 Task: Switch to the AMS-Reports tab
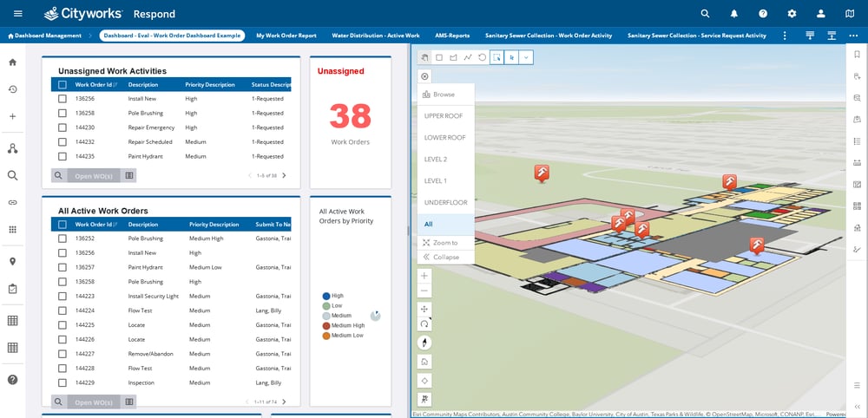coord(451,36)
